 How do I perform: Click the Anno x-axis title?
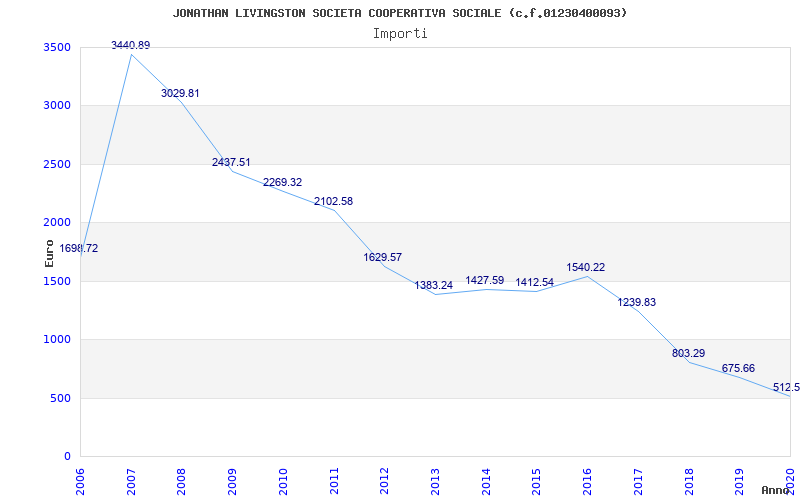coord(774,490)
